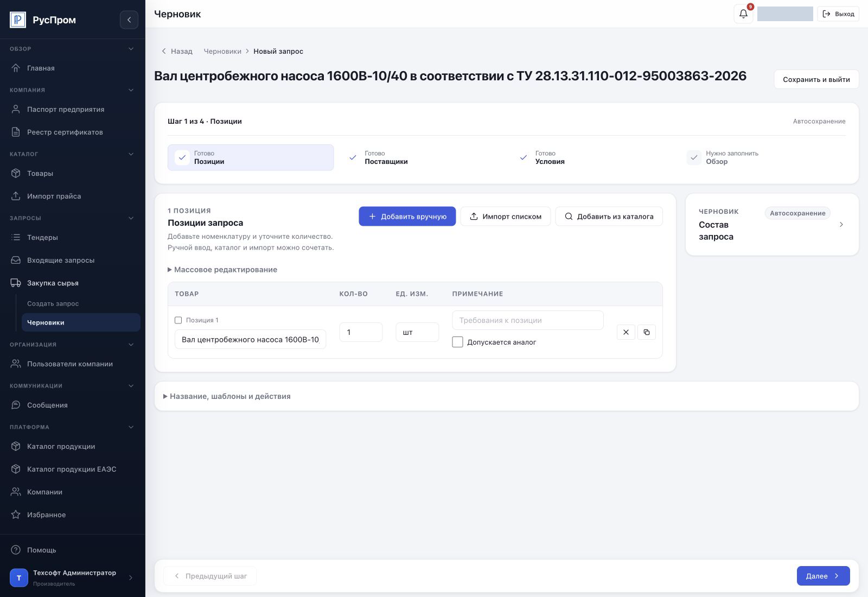Open Создать запрос in sidebar
The width and height of the screenshot is (868, 597).
coord(53,303)
